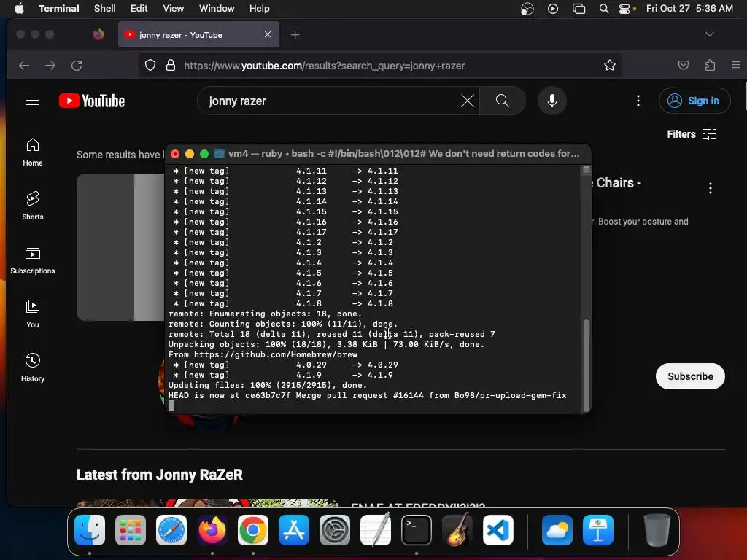This screenshot has width=747, height=560.
Task: Clear the YouTube search query
Action: tap(468, 101)
